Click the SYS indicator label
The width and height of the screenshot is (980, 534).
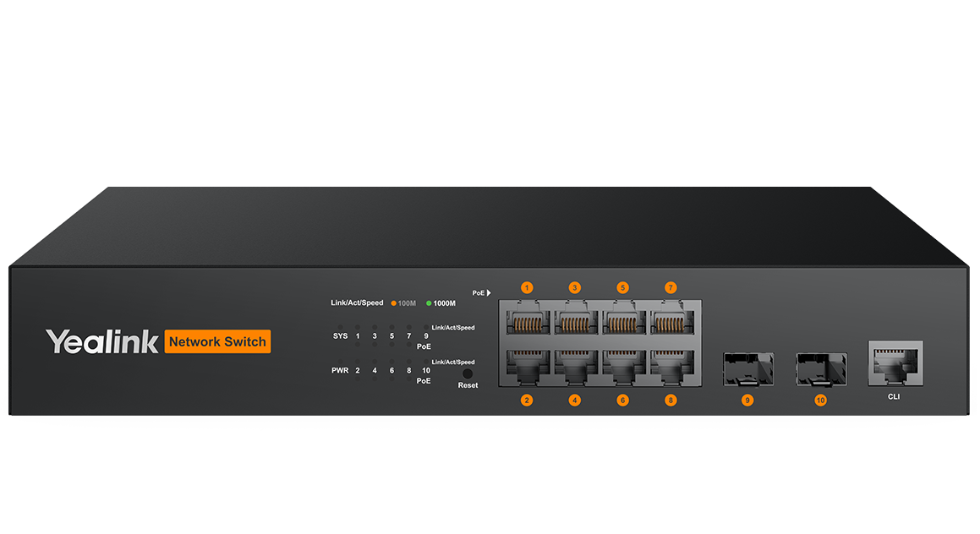tap(340, 336)
